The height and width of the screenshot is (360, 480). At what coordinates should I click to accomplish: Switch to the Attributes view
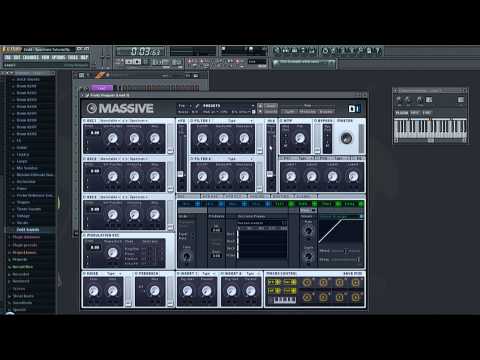(x=308, y=111)
